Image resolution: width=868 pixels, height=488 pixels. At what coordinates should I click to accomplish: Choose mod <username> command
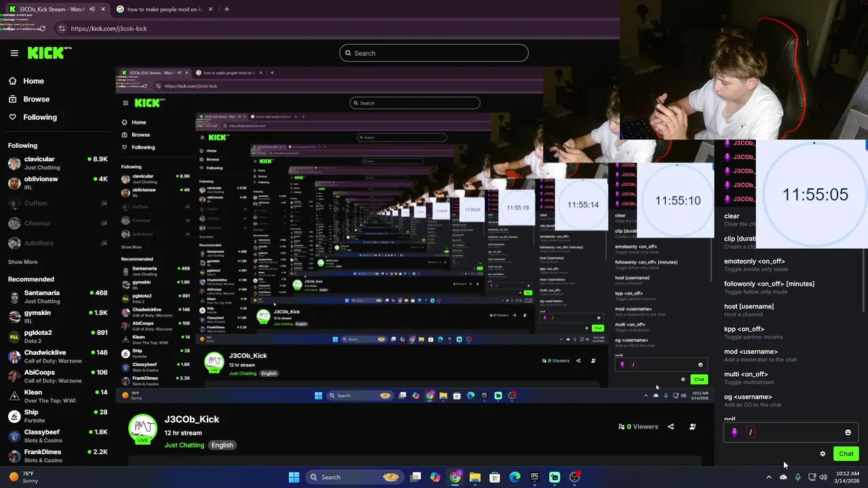[x=790, y=355]
